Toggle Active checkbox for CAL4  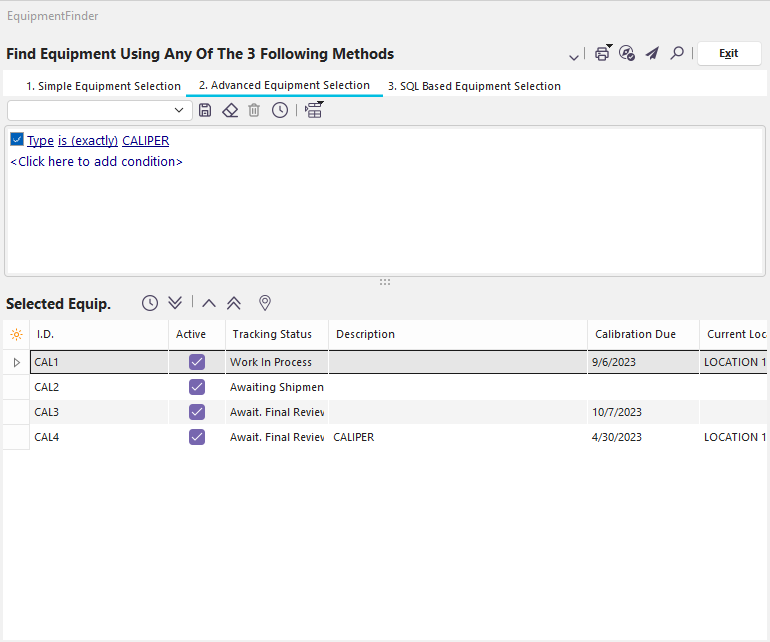[197, 437]
